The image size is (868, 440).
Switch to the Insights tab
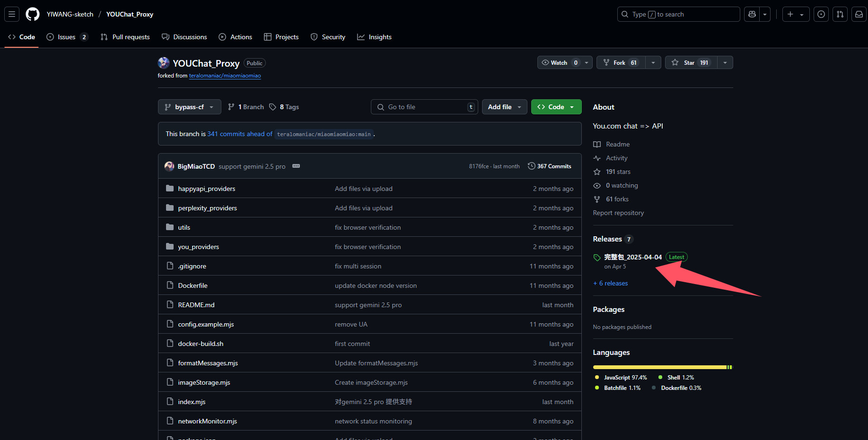374,37
